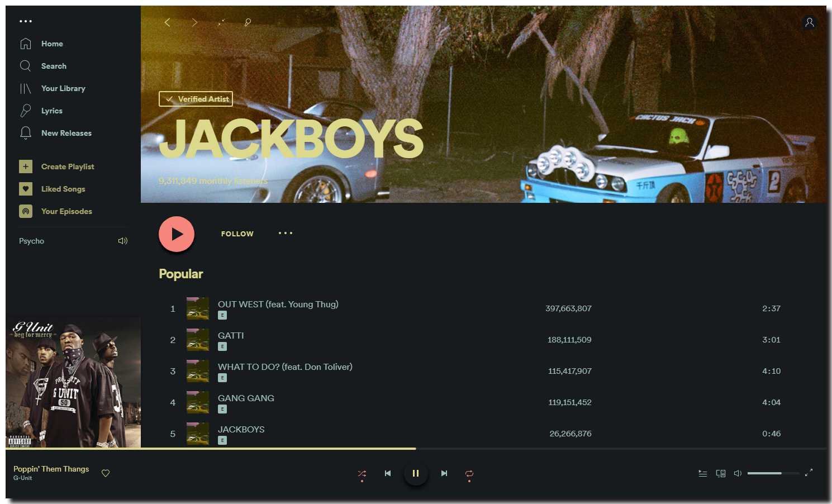Viewport: 832px width, 504px height.
Task: Click the Create Playlist plus icon
Action: 26,167
